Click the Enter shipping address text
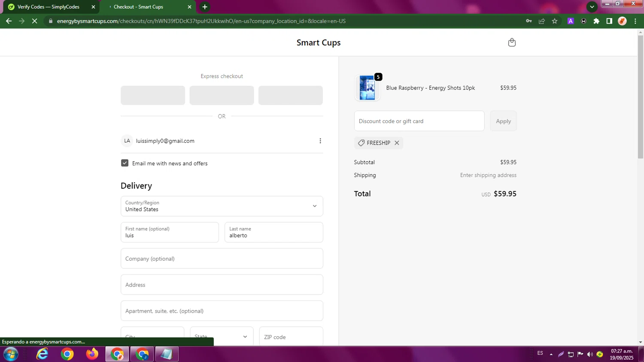This screenshot has width=644, height=362. [488, 175]
